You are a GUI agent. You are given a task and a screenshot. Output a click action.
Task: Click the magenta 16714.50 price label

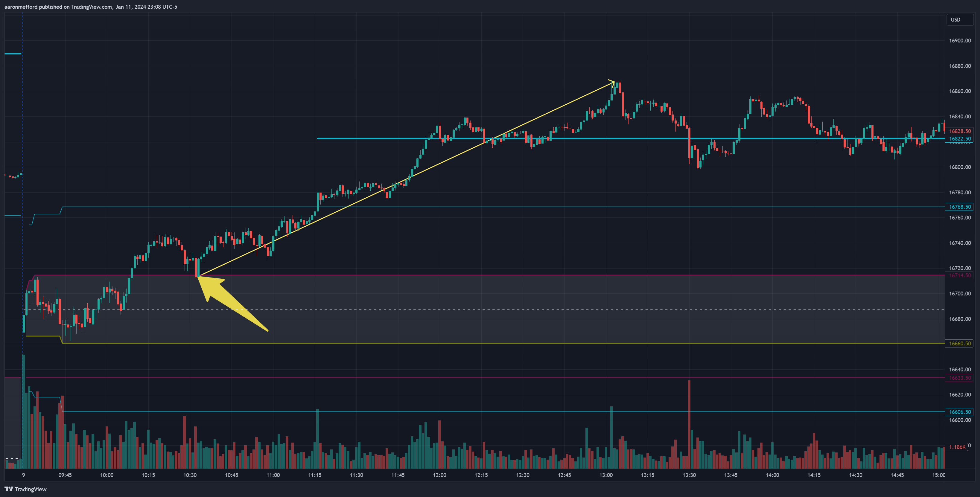click(959, 275)
